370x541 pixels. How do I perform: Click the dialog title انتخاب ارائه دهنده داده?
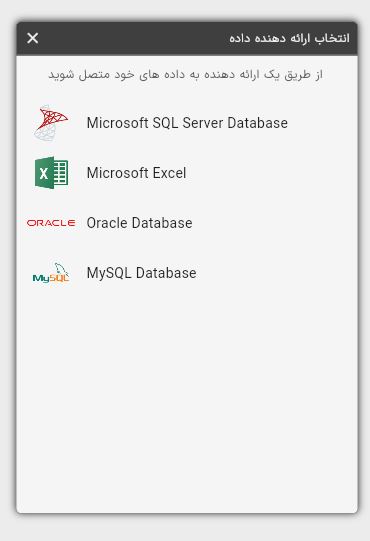click(x=289, y=38)
